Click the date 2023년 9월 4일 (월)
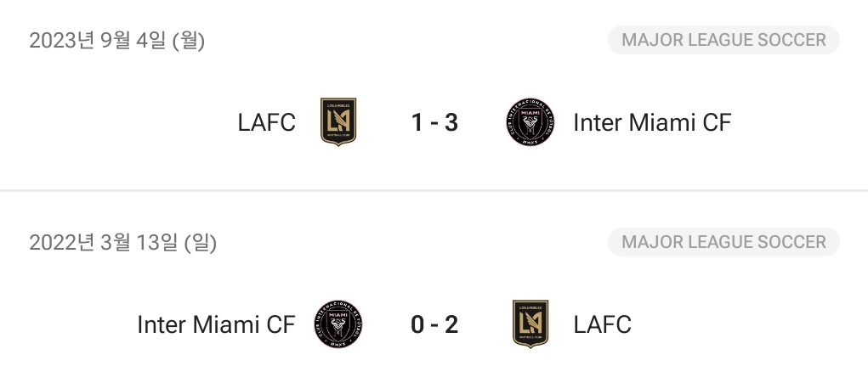 point(116,40)
